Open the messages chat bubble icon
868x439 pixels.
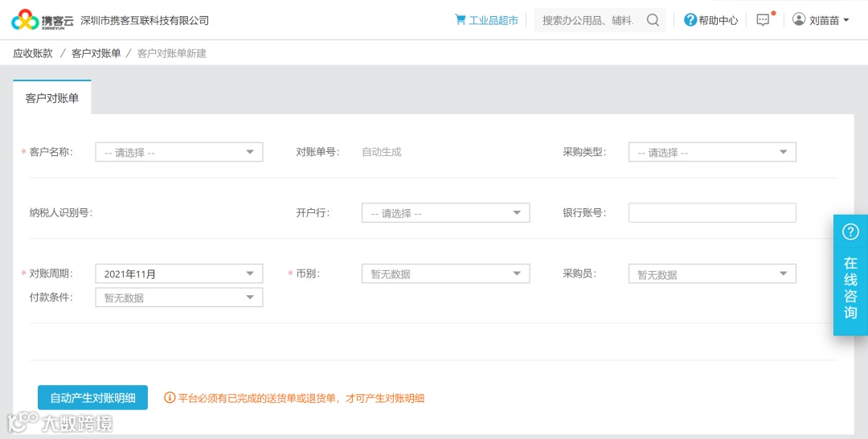point(763,20)
